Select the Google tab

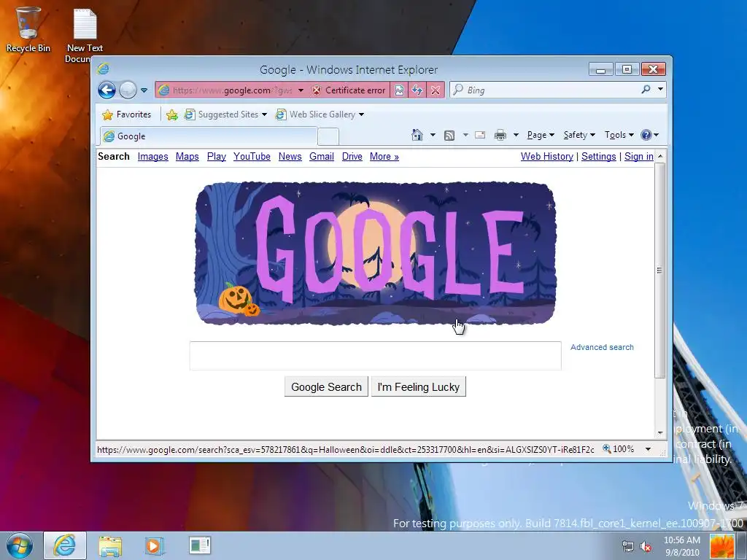point(208,136)
